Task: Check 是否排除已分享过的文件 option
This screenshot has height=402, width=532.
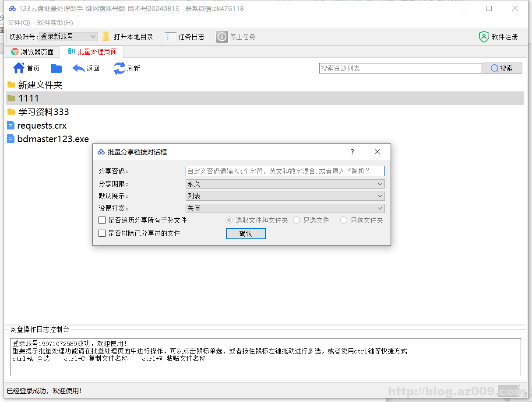Action: tap(102, 233)
